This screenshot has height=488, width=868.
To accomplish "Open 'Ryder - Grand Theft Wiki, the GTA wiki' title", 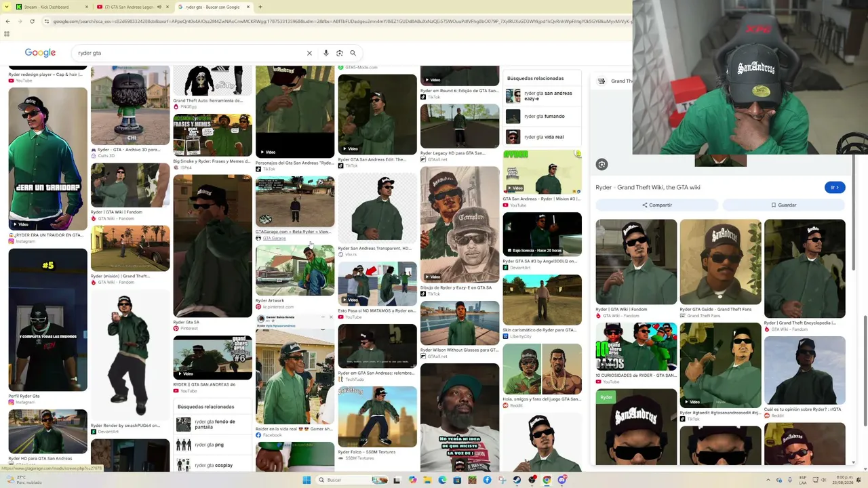I will [648, 187].
